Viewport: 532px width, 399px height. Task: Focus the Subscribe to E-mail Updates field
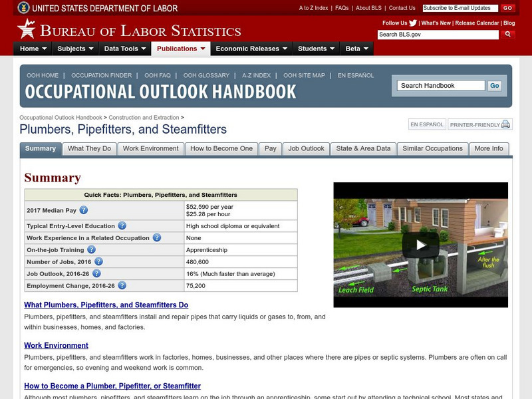coord(460,8)
